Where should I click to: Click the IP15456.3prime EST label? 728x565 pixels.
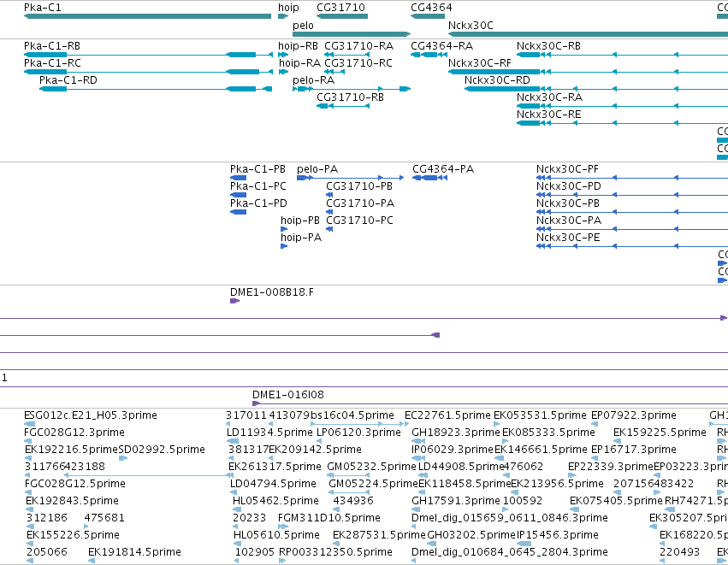(x=558, y=535)
